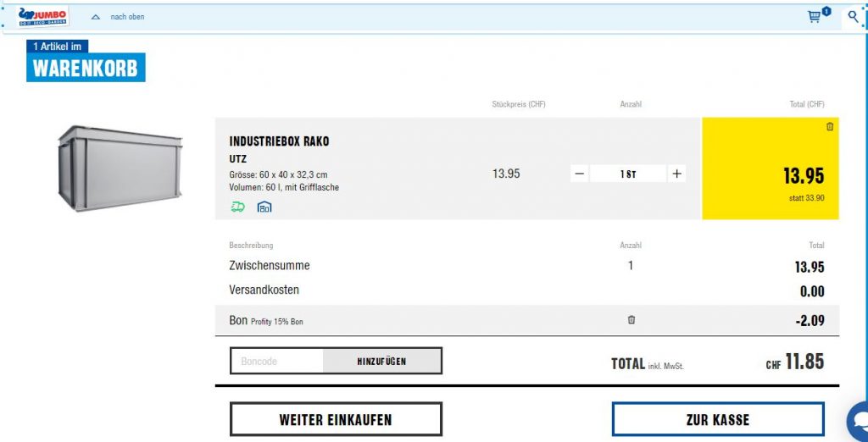
Task: Open search with the magnifier icon
Action: (853, 17)
